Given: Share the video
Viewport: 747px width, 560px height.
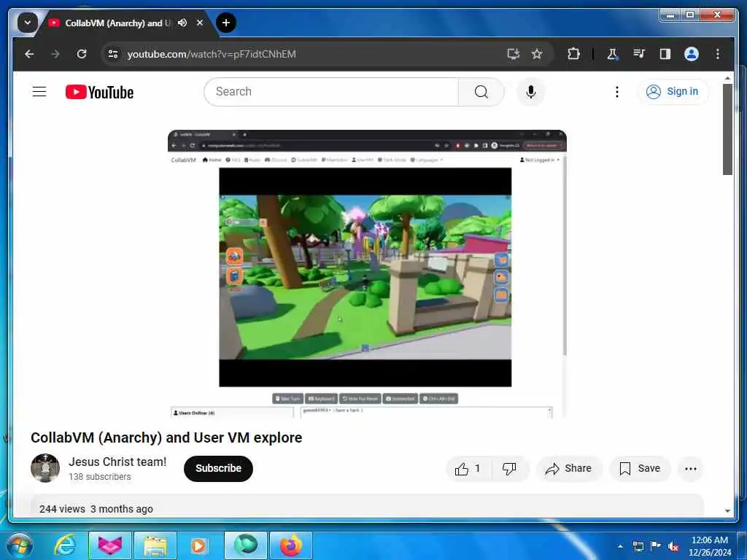Looking at the screenshot, I should (569, 469).
